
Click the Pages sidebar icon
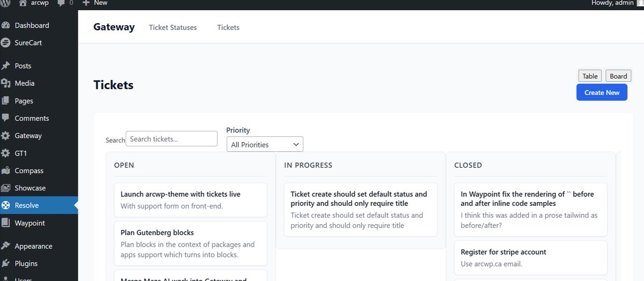[x=6, y=101]
